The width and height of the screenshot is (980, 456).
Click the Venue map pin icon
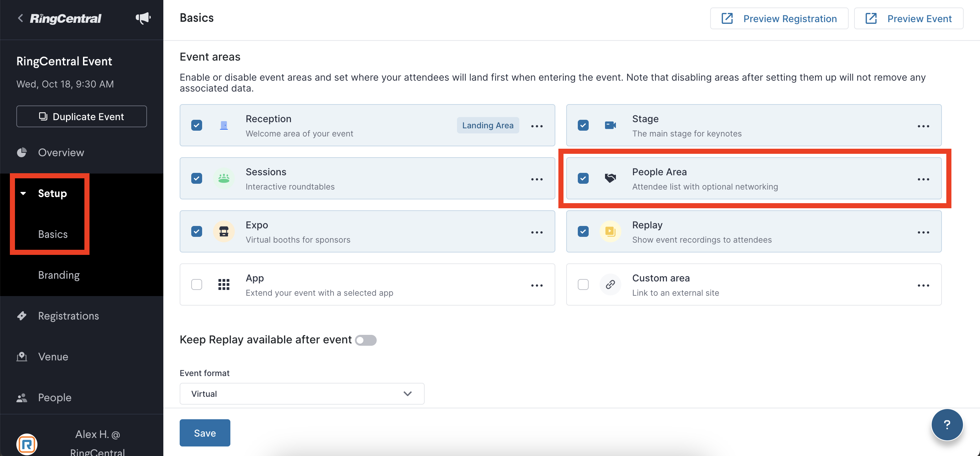pyautogui.click(x=22, y=357)
